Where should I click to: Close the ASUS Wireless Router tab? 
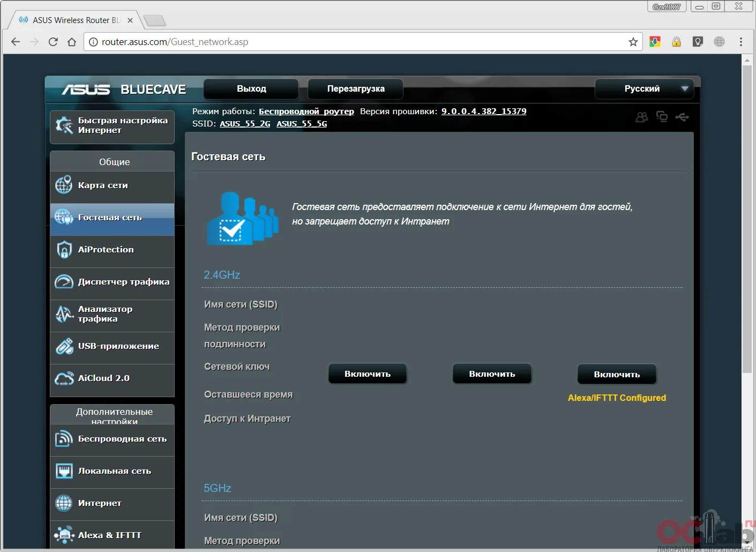[x=130, y=20]
